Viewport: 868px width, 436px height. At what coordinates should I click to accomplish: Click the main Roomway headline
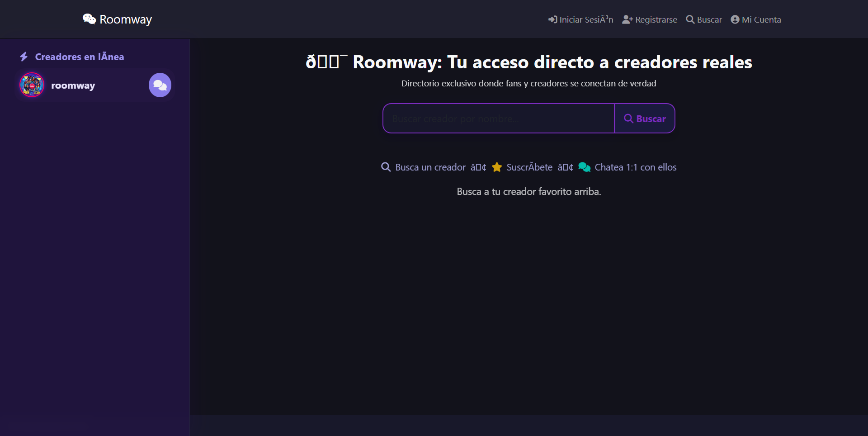point(529,62)
